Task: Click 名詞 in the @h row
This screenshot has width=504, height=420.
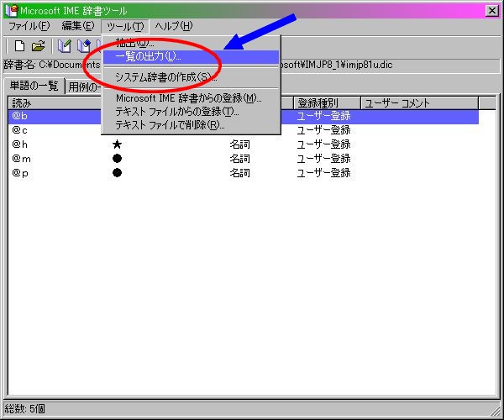Action: point(239,144)
